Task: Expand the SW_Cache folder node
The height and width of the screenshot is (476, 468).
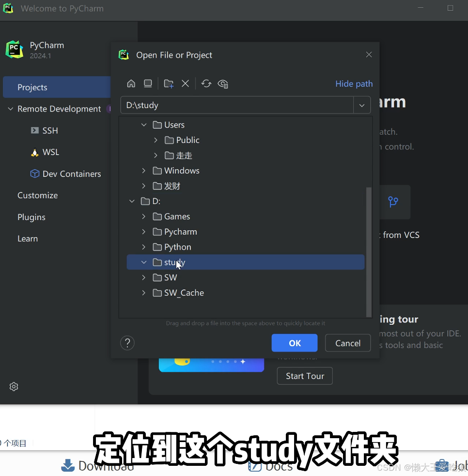Action: click(x=144, y=293)
